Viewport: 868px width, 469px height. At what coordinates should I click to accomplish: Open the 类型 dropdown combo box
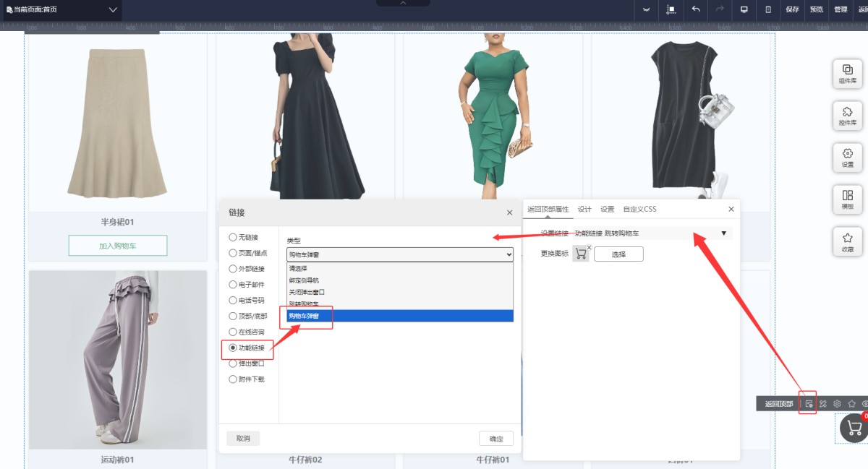point(399,254)
